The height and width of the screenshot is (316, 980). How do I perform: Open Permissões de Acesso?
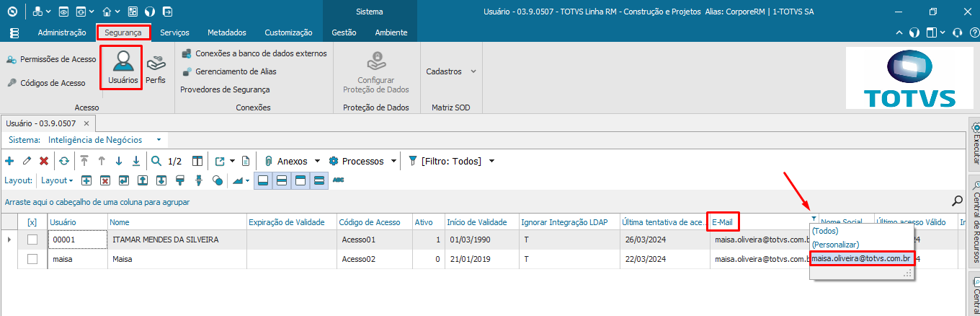click(52, 59)
